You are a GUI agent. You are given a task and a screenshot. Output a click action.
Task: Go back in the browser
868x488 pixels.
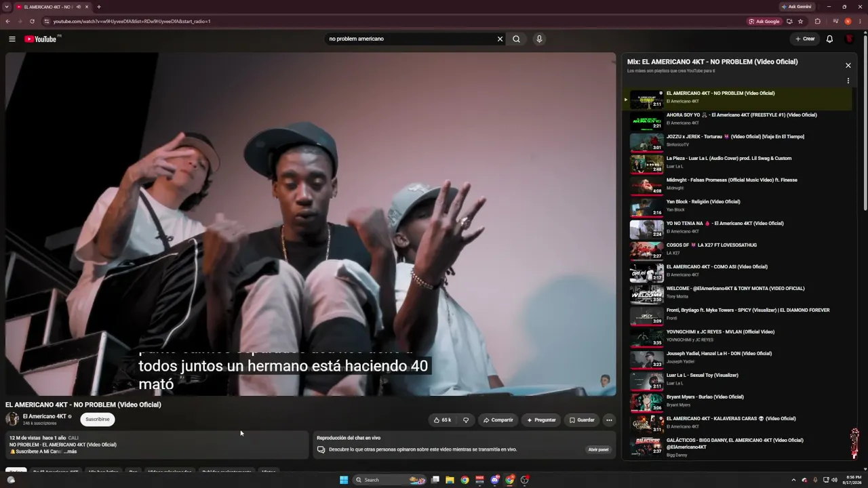point(7,21)
